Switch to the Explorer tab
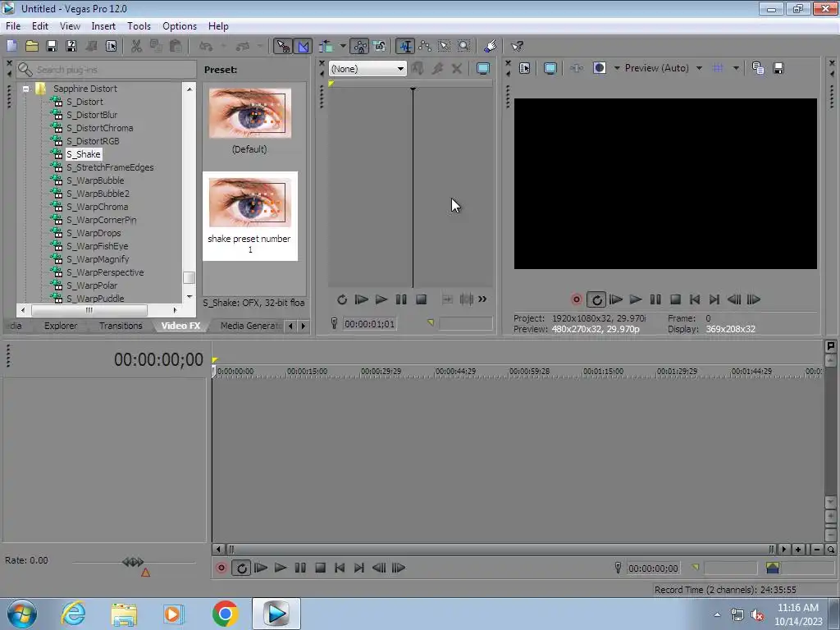The height and width of the screenshot is (630, 840). [x=61, y=326]
